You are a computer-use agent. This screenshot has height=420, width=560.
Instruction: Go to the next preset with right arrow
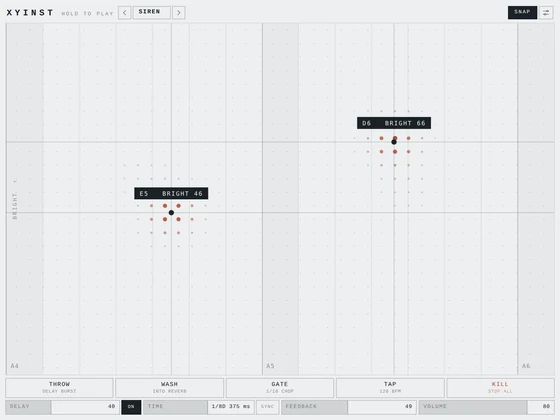point(179,13)
